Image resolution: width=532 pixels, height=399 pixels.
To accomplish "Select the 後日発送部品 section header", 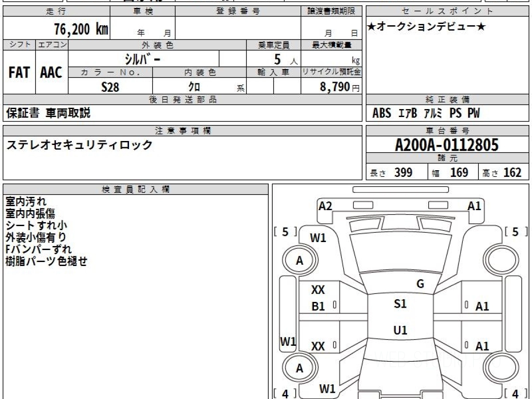I will coord(182,100).
